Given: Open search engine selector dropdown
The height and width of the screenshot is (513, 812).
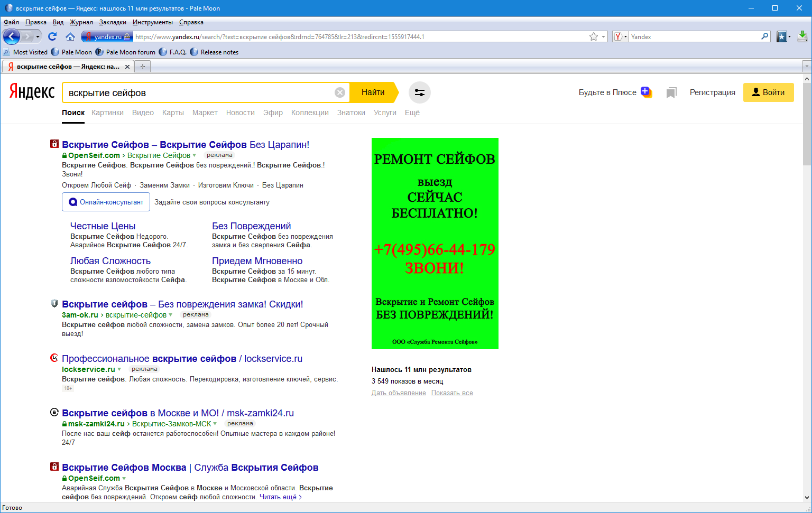Looking at the screenshot, I should point(620,36).
